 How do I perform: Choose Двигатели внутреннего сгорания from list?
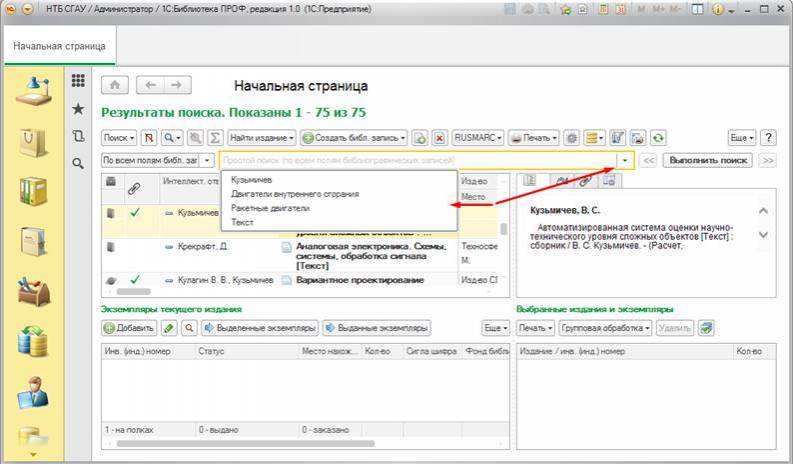point(294,194)
